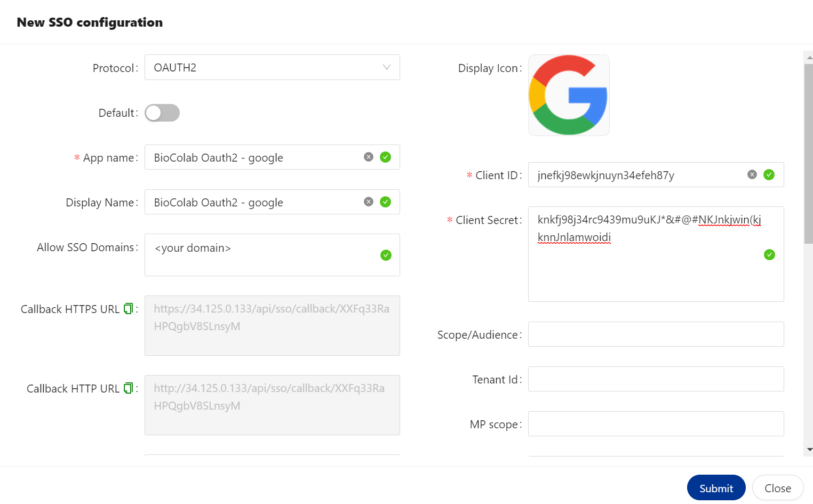Close the SSO configuration dialog
Image resolution: width=813 pixels, height=504 pixels.
778,487
